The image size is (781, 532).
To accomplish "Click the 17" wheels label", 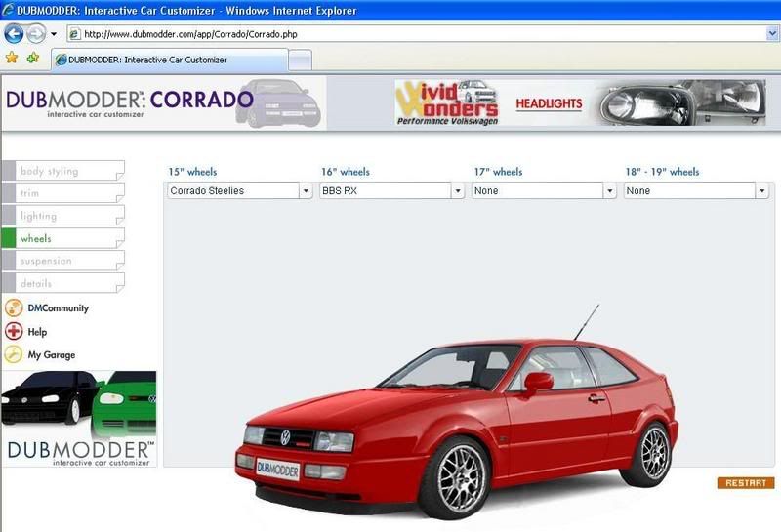I will pos(498,172).
